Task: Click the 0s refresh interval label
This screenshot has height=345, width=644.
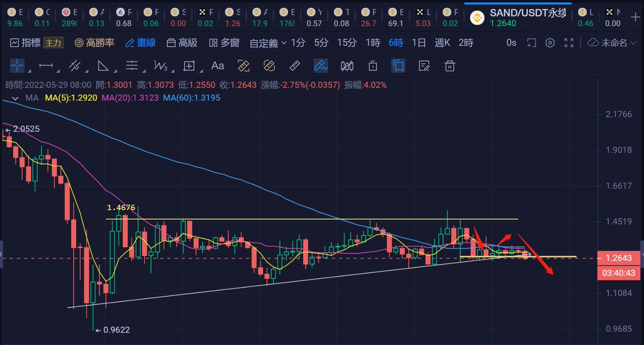Action: [x=511, y=42]
